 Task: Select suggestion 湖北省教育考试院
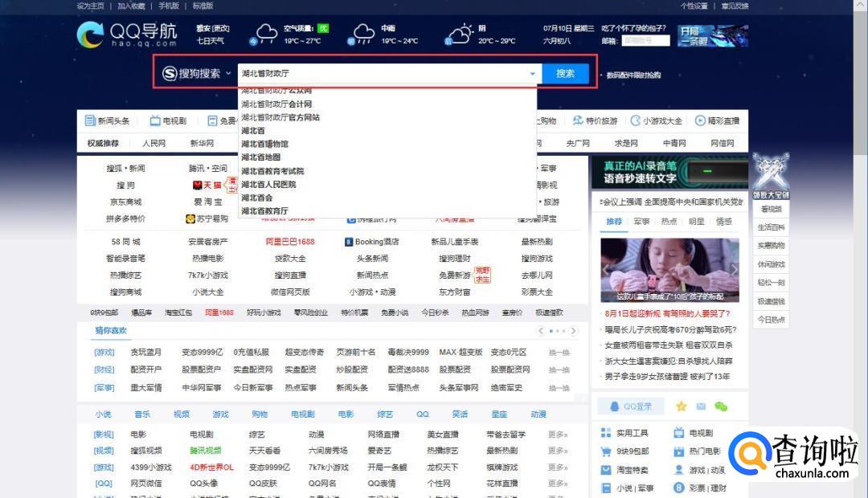click(x=272, y=171)
